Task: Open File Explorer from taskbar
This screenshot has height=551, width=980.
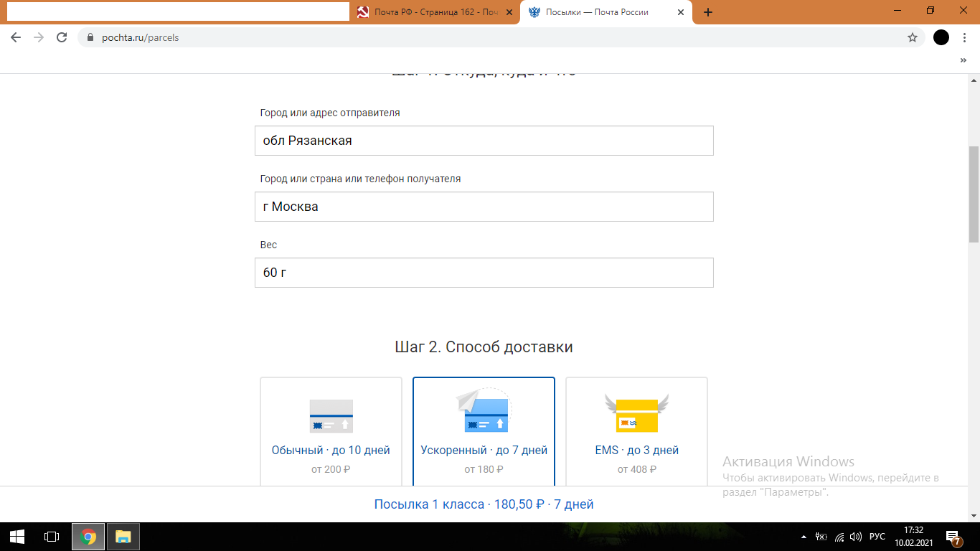Action: (123, 537)
